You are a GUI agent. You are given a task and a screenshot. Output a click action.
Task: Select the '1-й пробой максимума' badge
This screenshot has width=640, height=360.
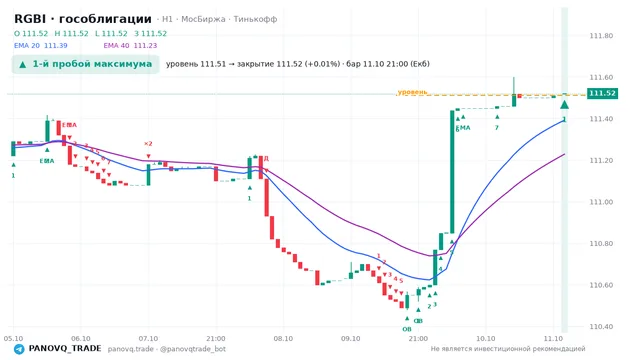85,64
